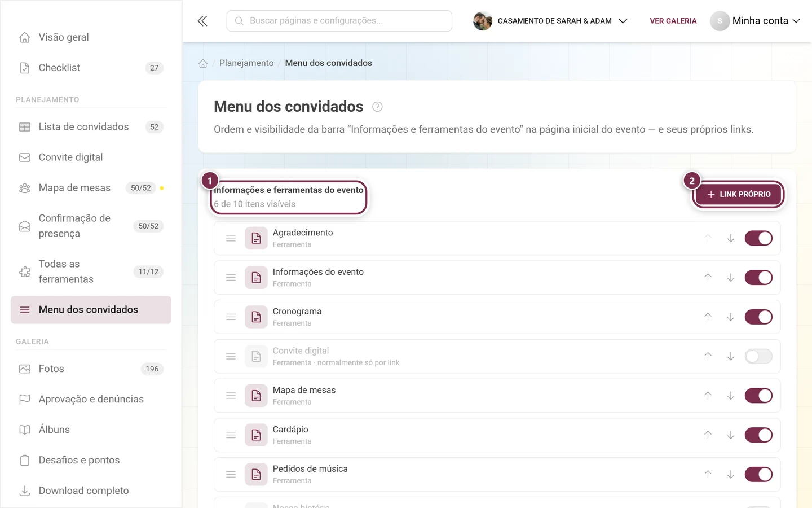The image size is (812, 508).
Task: Click the Menu dos convidados breadcrumb text
Action: 329,63
